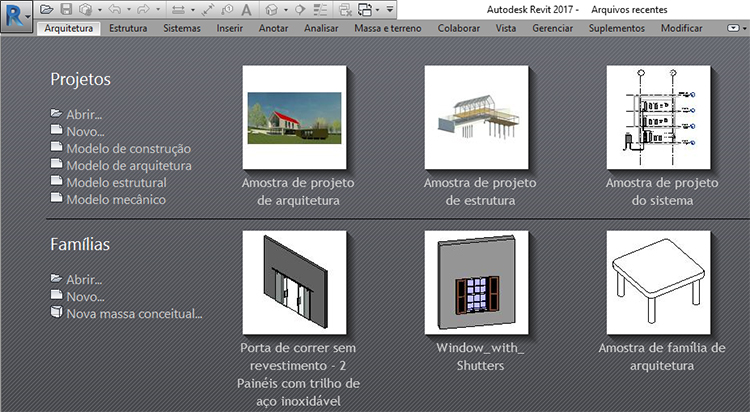Click folder icon beside Projetos Abrir...
The image size is (750, 412).
pos(56,113)
